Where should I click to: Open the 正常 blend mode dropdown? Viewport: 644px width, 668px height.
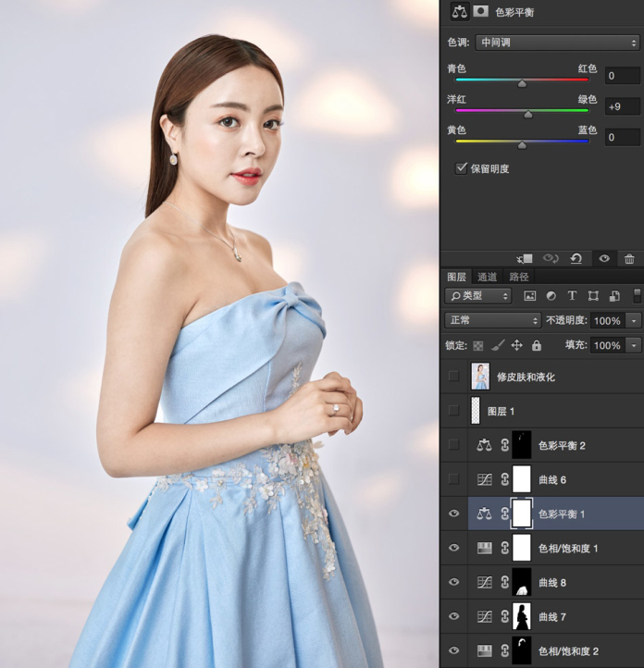click(x=493, y=320)
